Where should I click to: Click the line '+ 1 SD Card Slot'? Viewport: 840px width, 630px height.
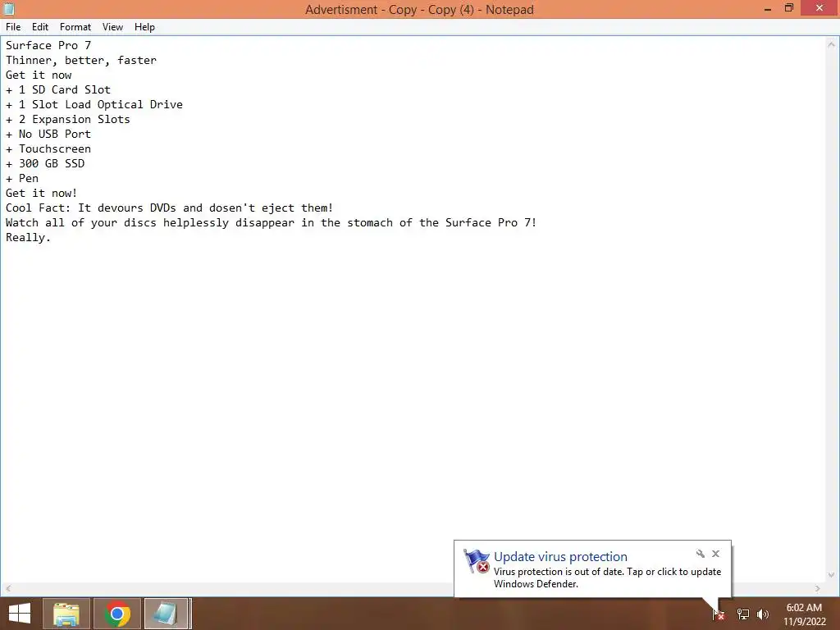(58, 90)
